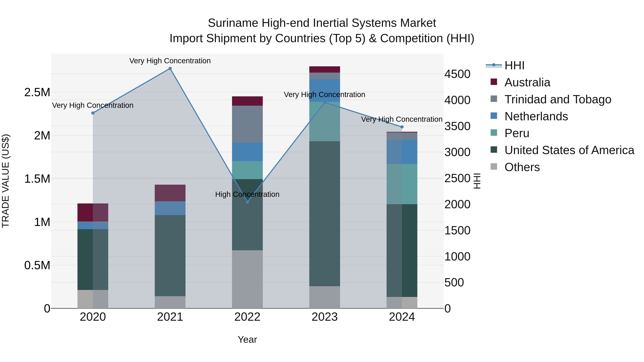Click the 2022 HHI data point
644x362 pixels.
point(247,202)
